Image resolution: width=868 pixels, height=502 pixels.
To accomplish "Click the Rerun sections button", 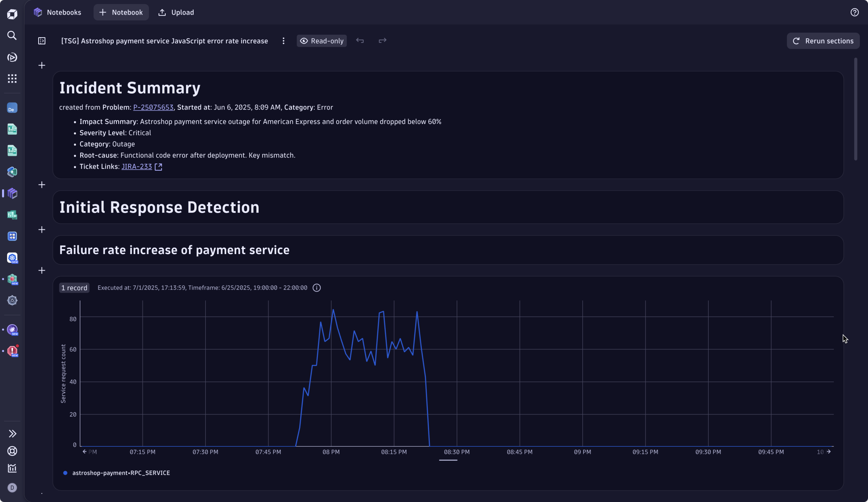I will point(823,41).
